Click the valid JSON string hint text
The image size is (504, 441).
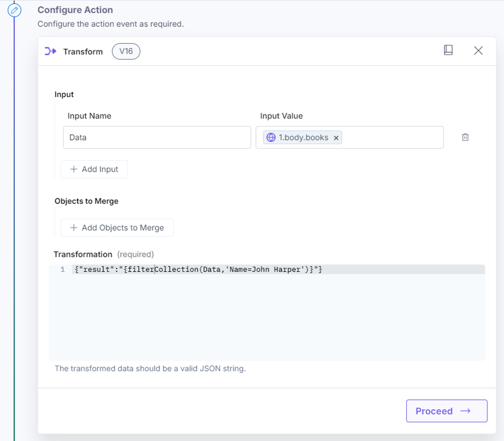[150, 368]
